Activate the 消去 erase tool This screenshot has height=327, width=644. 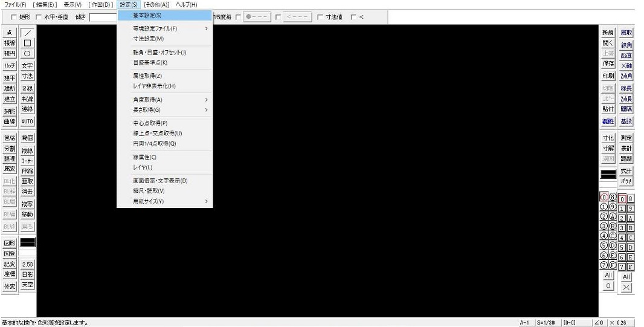pyautogui.click(x=27, y=191)
